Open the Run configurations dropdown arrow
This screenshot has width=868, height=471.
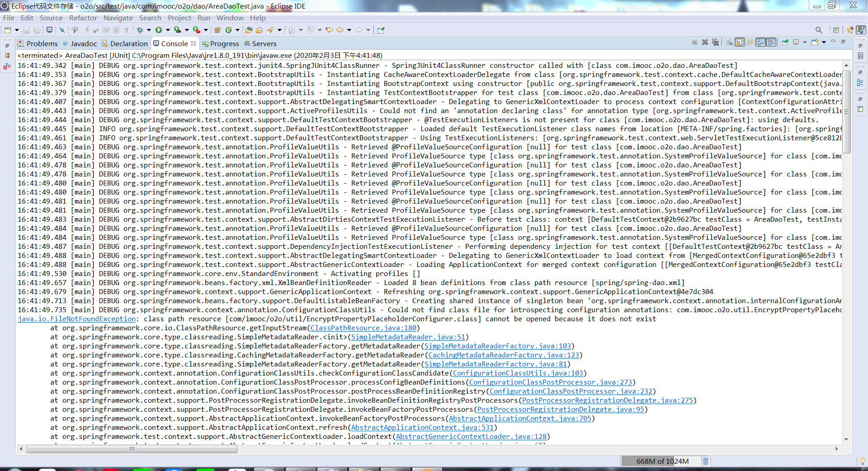click(x=168, y=30)
